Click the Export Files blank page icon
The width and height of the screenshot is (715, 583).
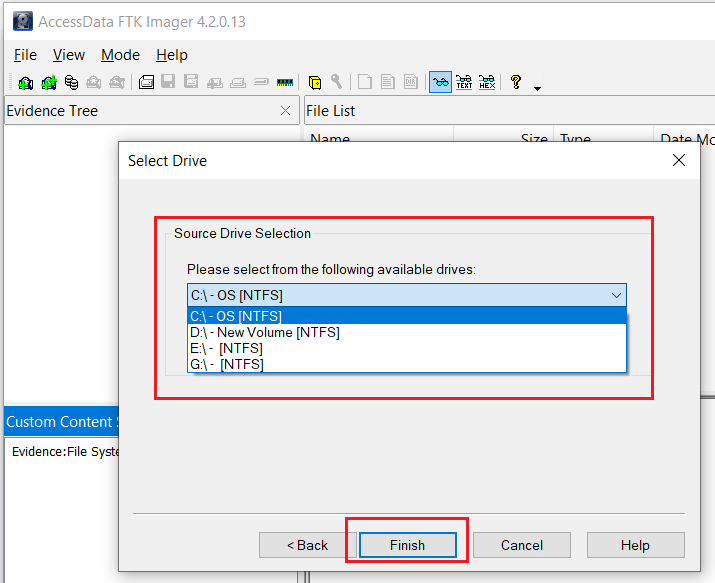(x=365, y=83)
